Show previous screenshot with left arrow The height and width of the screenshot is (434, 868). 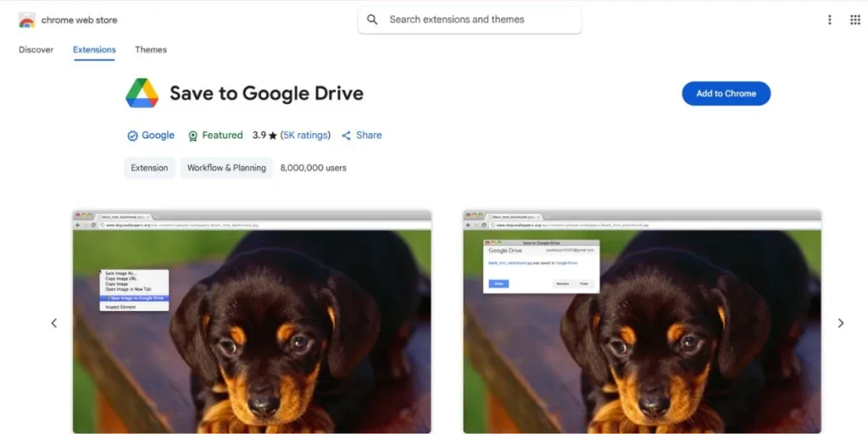tap(53, 323)
